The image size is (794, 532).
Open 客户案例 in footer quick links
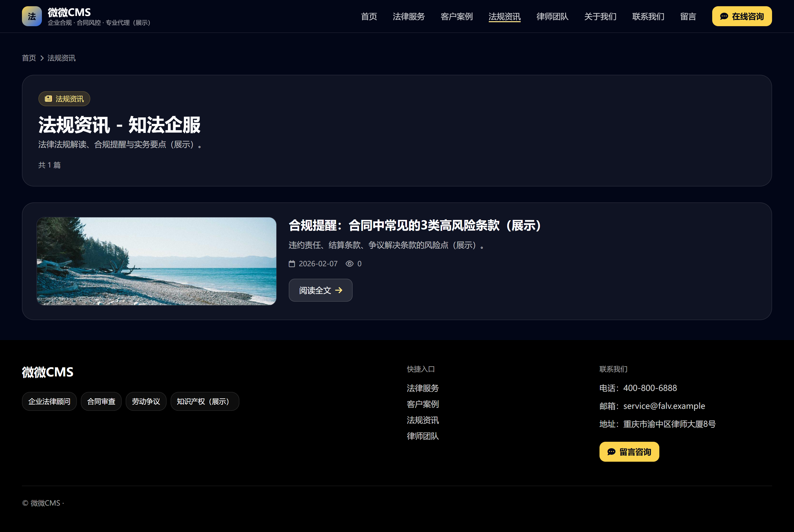(x=422, y=404)
